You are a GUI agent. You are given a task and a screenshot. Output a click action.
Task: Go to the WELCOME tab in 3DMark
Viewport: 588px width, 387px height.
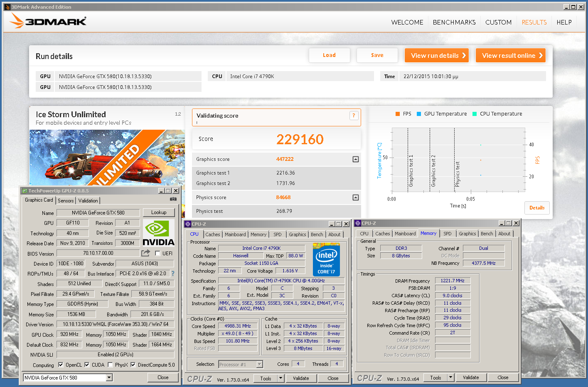[x=407, y=22]
